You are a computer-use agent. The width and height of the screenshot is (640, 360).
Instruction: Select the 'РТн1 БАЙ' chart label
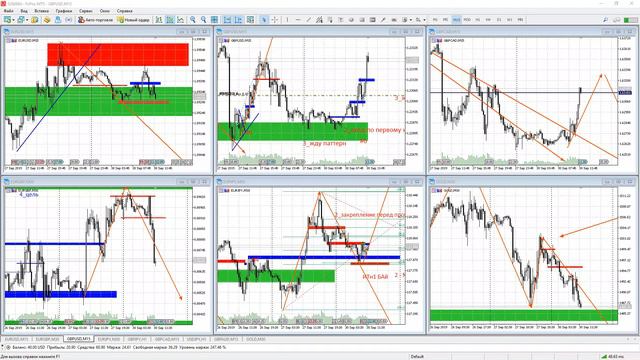click(375, 277)
